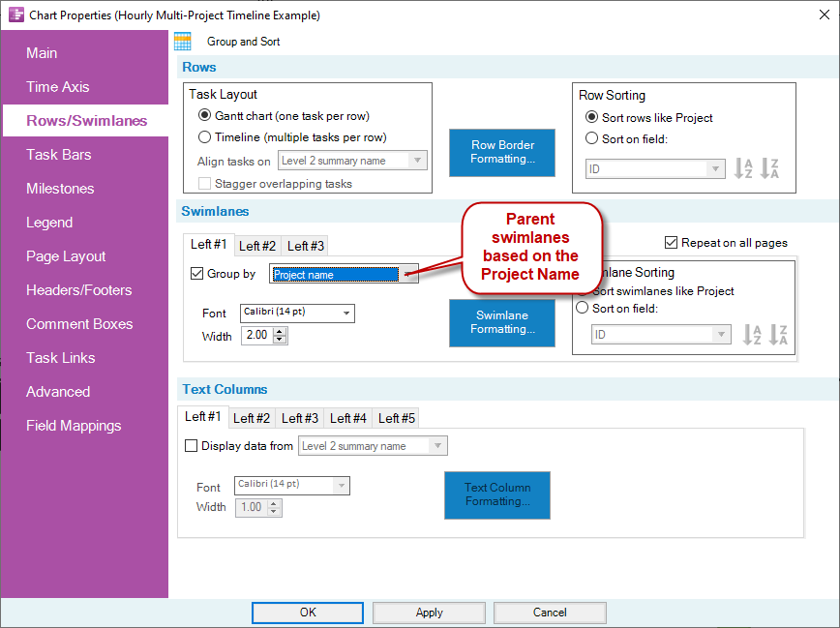Go to Task Bars settings
This screenshot has width=840, height=628.
59,154
